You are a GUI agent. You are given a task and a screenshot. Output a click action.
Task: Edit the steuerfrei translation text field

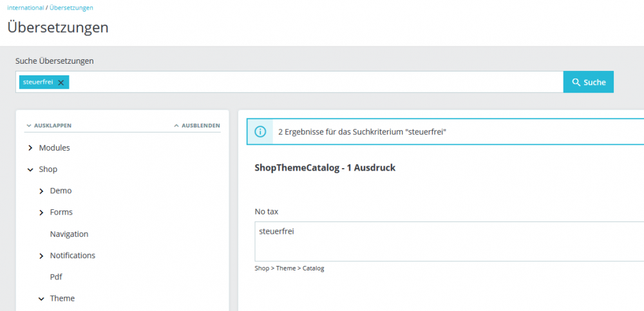coord(444,241)
